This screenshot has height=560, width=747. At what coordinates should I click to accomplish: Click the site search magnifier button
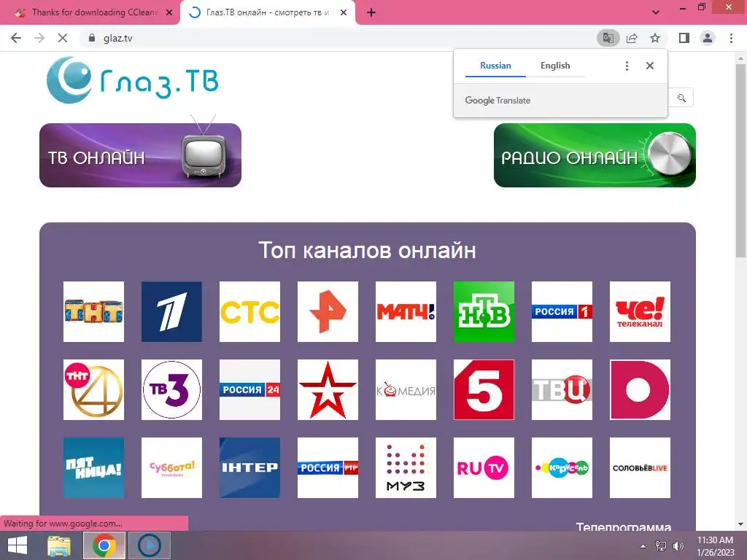coord(682,98)
